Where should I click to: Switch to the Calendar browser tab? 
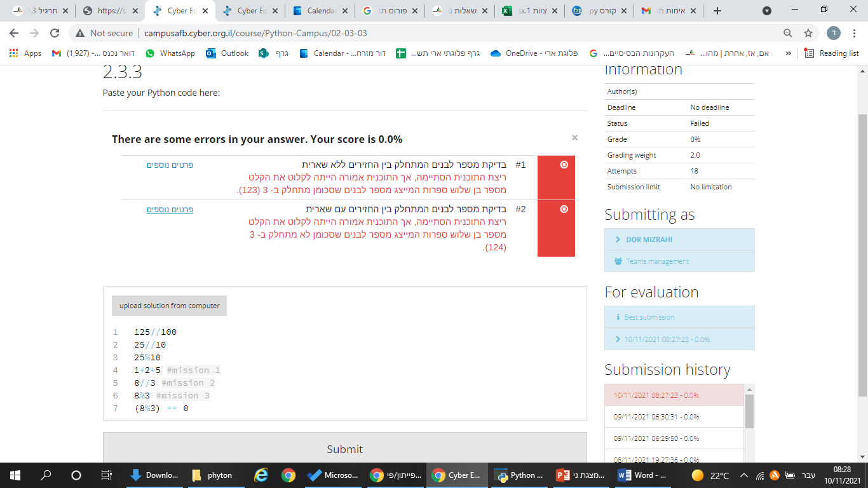click(318, 11)
